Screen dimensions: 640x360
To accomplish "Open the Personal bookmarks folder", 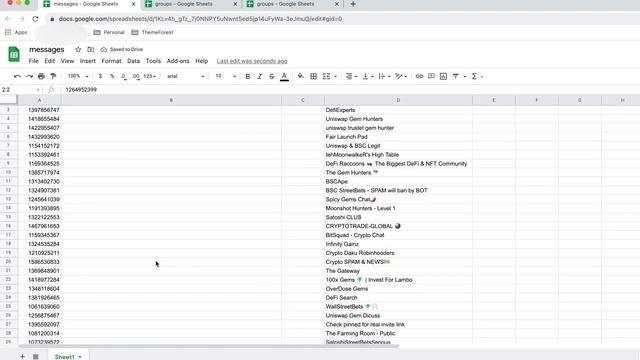I will point(109,32).
